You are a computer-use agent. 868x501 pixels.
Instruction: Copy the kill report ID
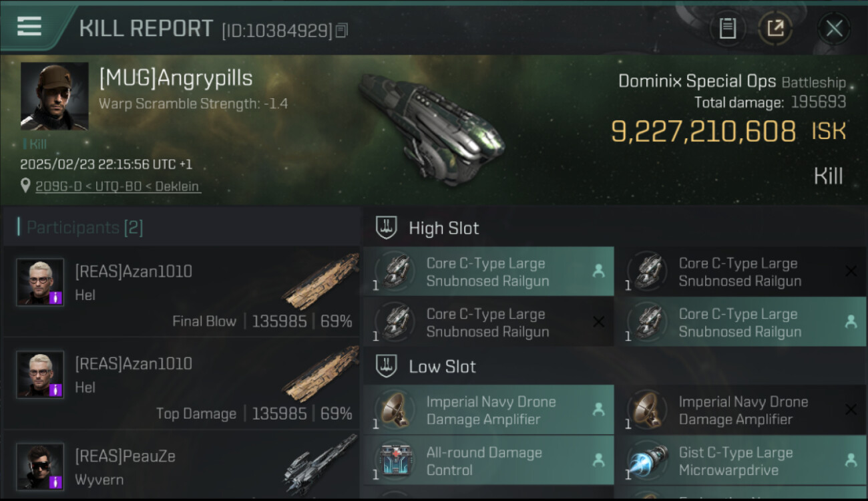(x=342, y=30)
